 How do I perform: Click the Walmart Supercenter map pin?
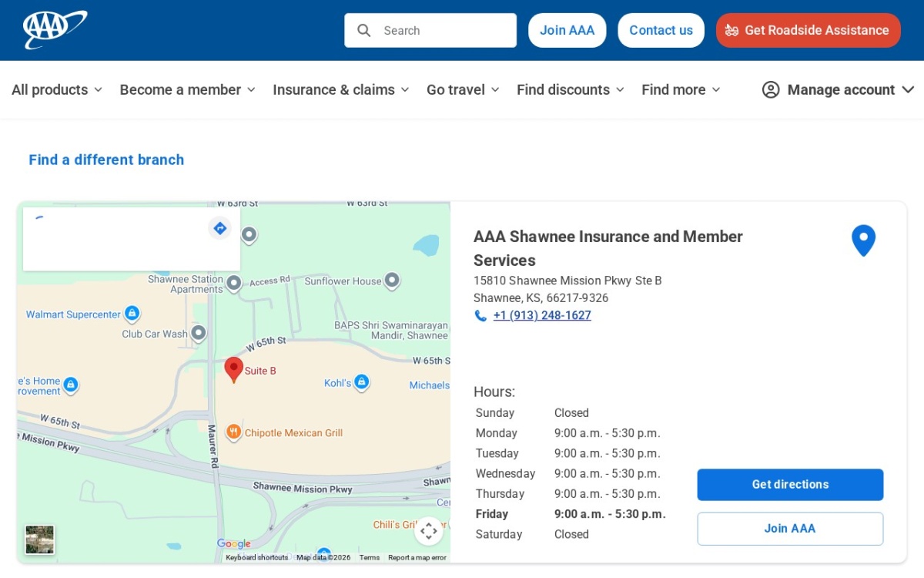(132, 314)
